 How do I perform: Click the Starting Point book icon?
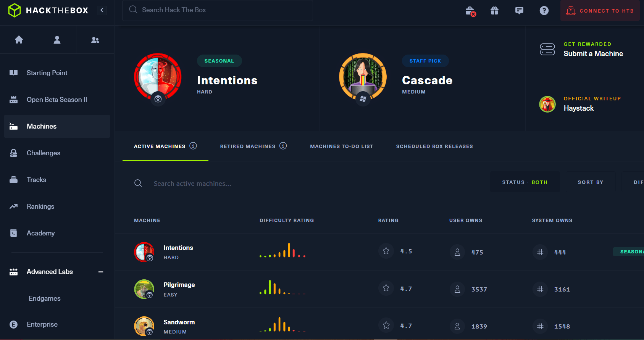pyautogui.click(x=14, y=73)
